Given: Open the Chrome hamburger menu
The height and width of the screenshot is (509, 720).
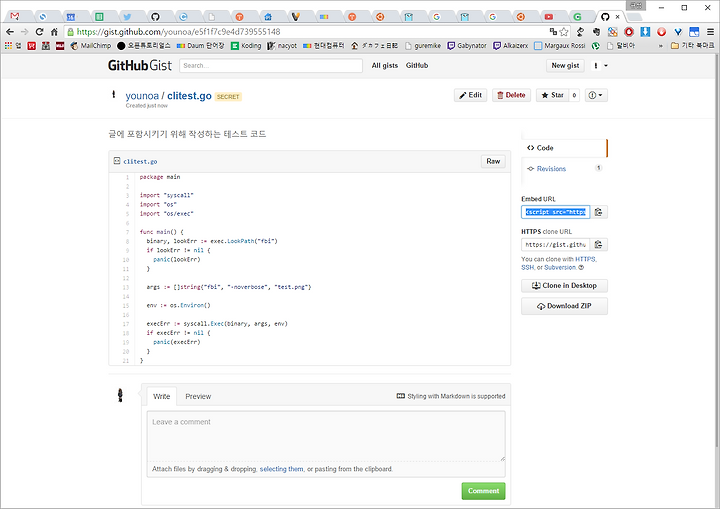Looking at the screenshot, I should [710, 32].
